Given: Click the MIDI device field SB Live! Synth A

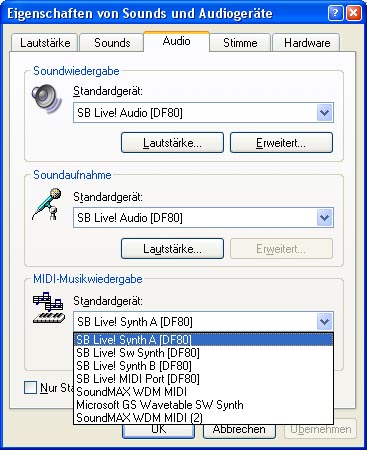Looking at the screenshot, I should tap(203, 322).
